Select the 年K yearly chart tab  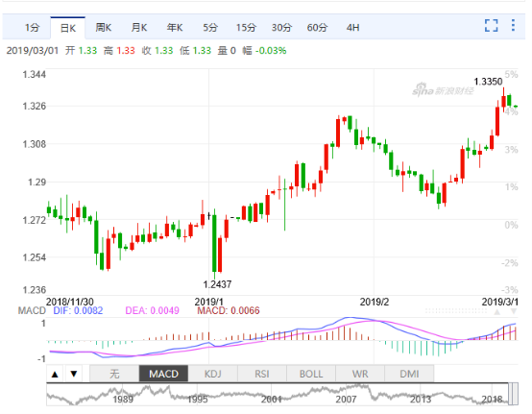175,28
